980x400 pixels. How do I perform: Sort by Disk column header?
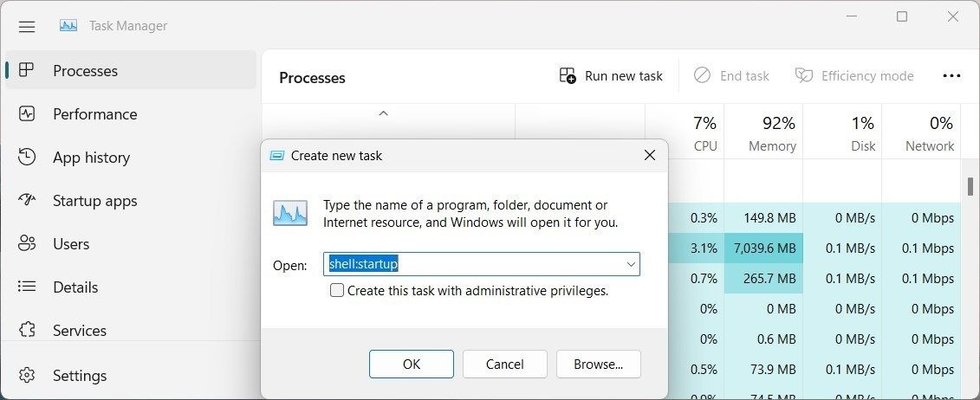(x=842, y=132)
